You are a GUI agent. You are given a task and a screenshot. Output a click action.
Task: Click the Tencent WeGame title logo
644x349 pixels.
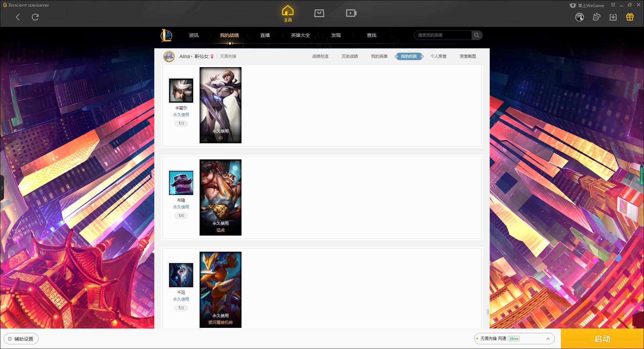[26, 5]
